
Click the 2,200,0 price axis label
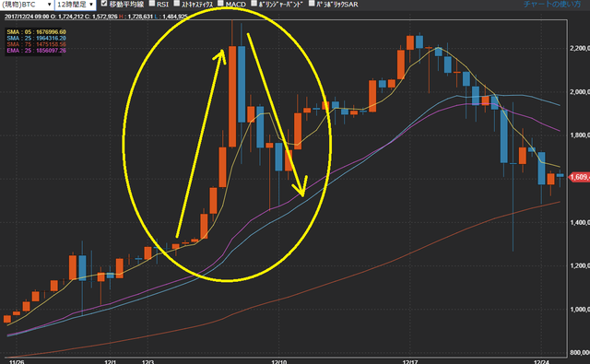[x=580, y=48]
